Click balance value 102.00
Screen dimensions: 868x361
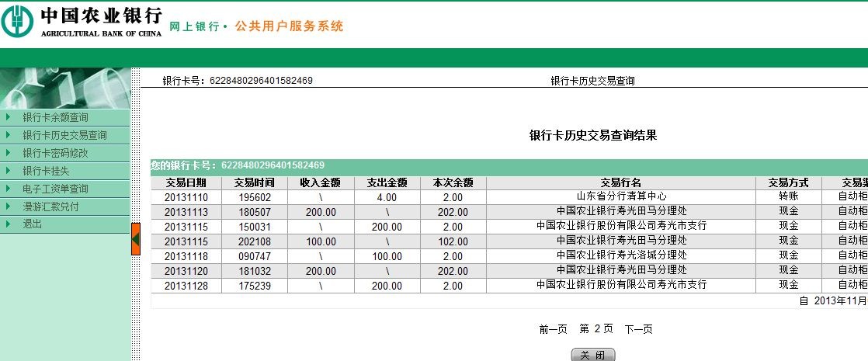pyautogui.click(x=453, y=242)
